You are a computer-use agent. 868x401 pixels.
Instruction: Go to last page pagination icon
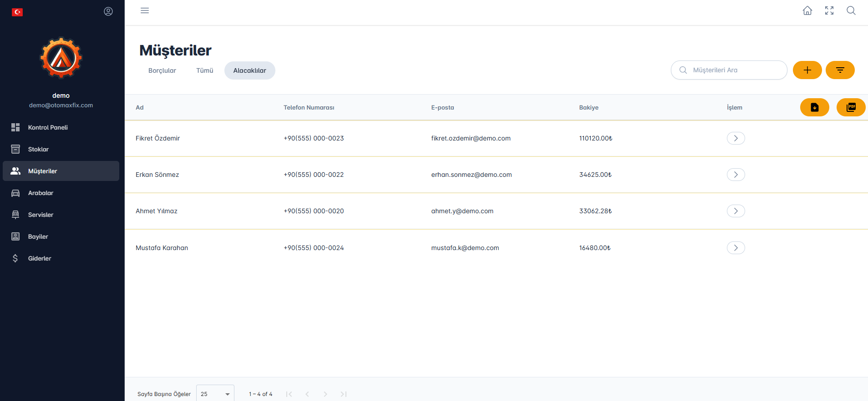[x=344, y=394]
